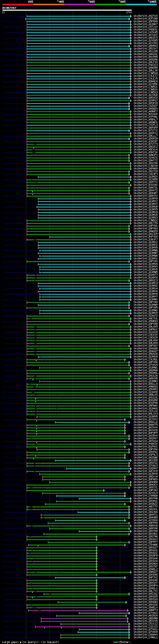The height and width of the screenshot is (644, 159).
Task: Select hit label UniRef100_Q8H943
Action: 146,46
